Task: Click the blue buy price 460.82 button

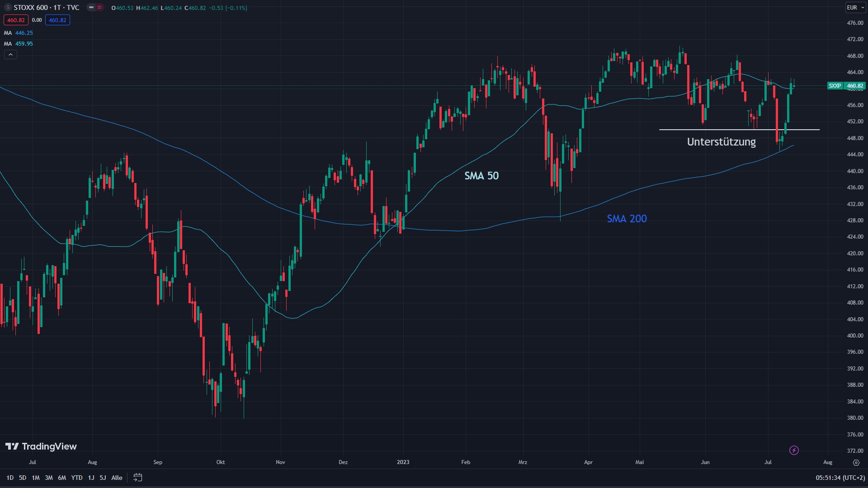Action: click(x=57, y=20)
